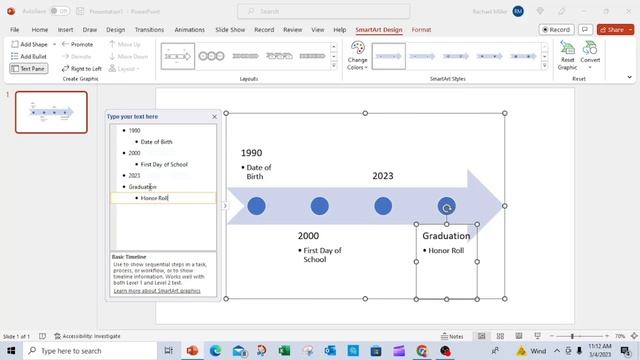Select the circle accent timeline layout
This screenshot has height=360, width=640.
point(211,56)
